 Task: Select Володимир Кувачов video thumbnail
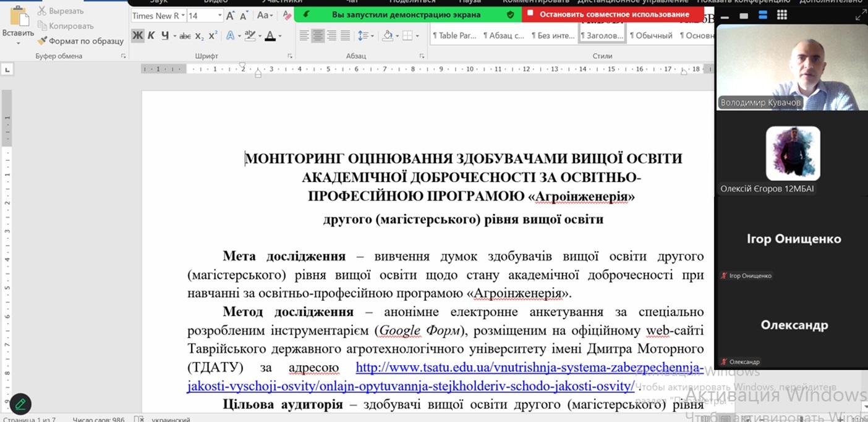[792, 68]
